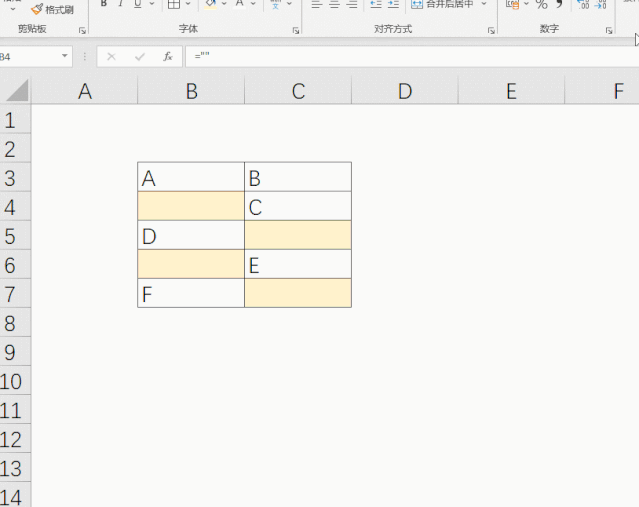Click inside the formula bar input
Screen dimensions: 639x507
click(412, 56)
